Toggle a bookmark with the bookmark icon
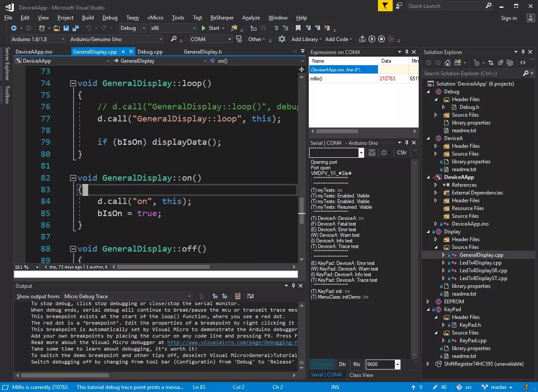The height and width of the screenshot is (392, 538). pyautogui.click(x=298, y=28)
